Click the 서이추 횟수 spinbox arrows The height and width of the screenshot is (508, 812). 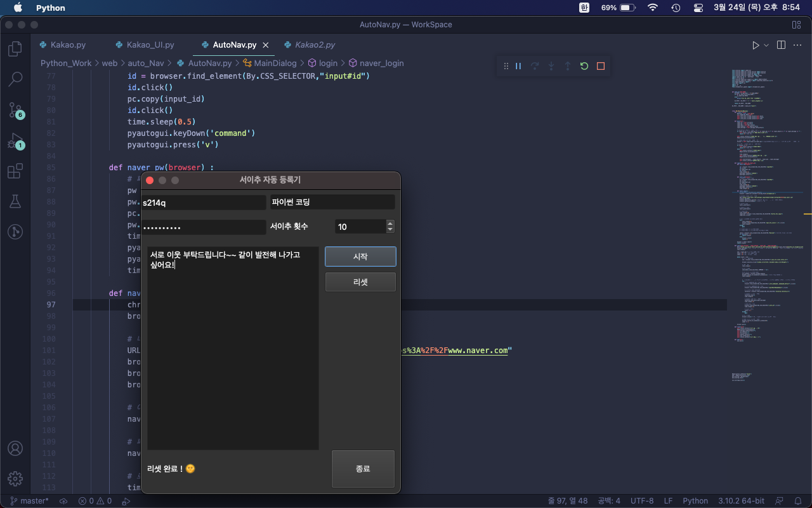click(390, 227)
